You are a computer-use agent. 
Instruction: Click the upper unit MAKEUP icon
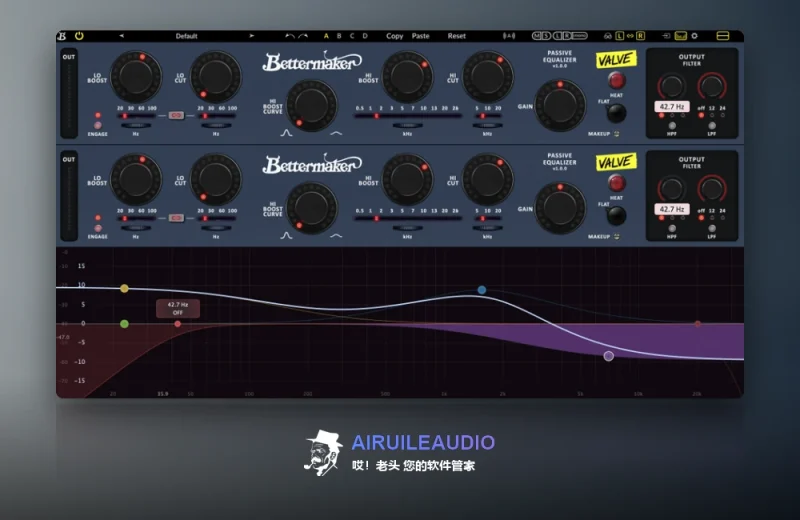click(616, 134)
